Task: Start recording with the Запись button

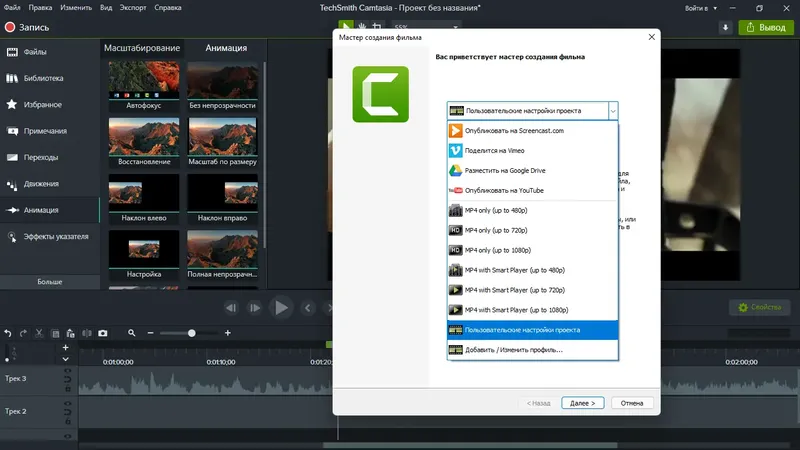Action: coord(27,28)
